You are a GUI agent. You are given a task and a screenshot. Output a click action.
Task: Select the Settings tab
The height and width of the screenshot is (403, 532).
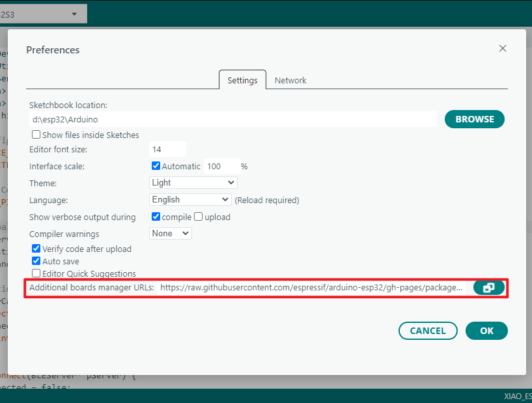click(242, 80)
